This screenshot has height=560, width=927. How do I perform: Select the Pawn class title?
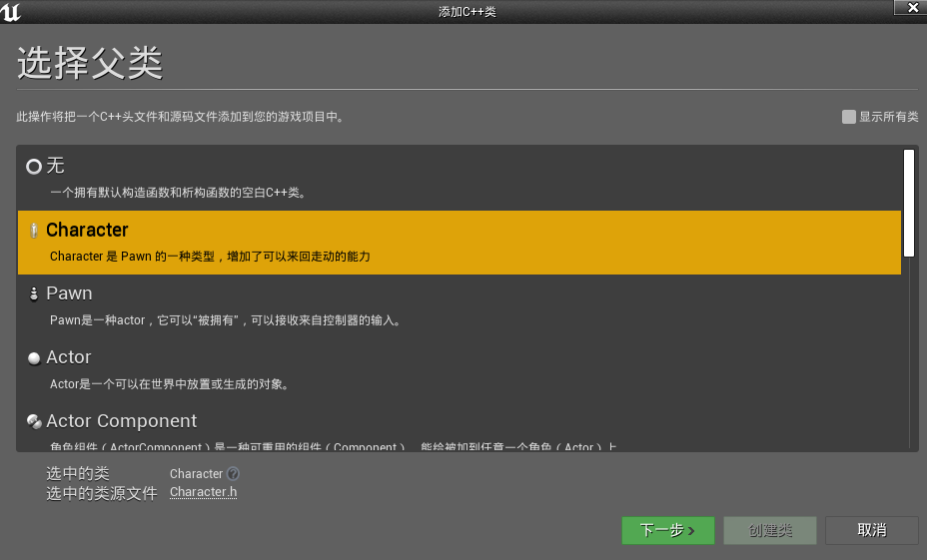(69, 293)
